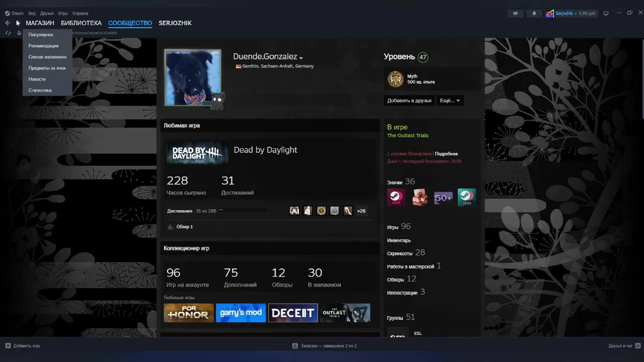This screenshot has height=362, width=644.
Task: Open the Инвентарь link
Action: coord(399,240)
